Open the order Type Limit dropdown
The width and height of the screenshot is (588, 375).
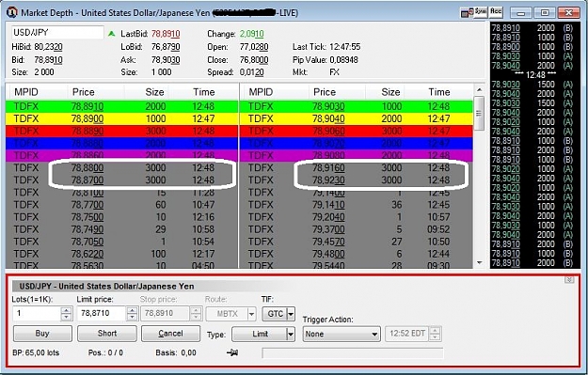[291, 334]
